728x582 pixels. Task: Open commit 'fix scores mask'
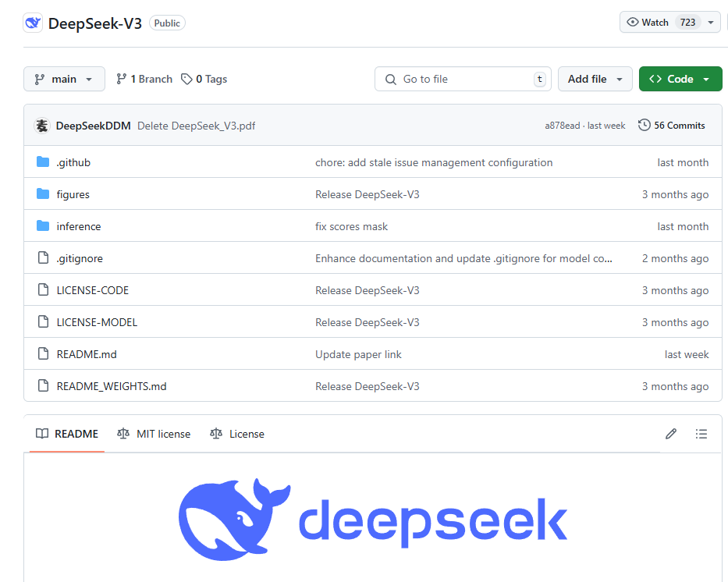[x=351, y=226]
